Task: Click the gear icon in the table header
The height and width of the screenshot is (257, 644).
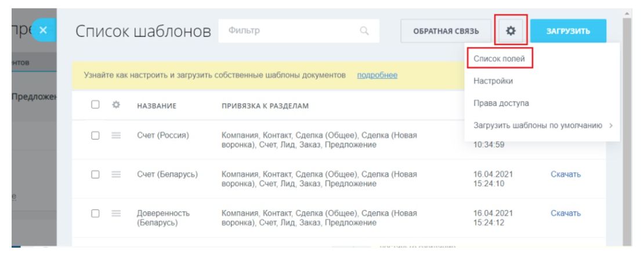Action: point(115,106)
